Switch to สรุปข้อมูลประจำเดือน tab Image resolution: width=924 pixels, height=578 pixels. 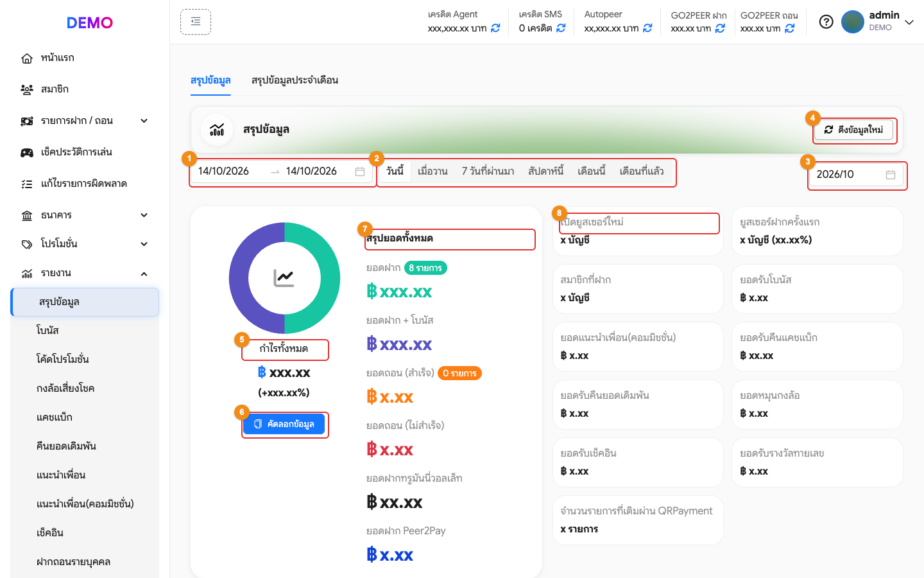295,80
